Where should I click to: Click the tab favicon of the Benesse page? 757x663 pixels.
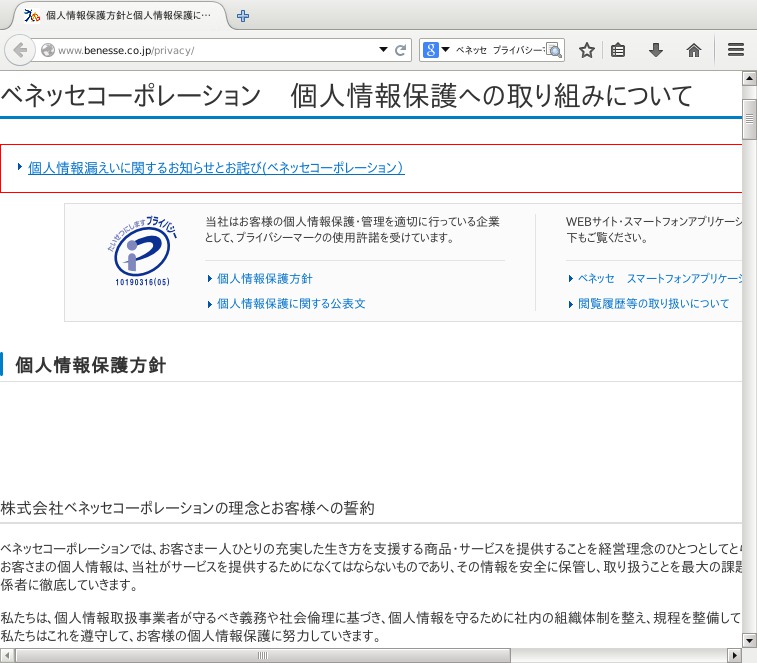click(32, 16)
